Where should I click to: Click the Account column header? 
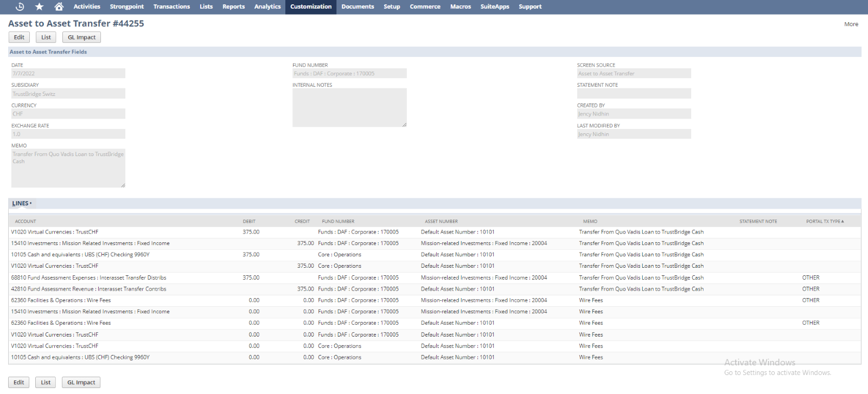point(25,221)
